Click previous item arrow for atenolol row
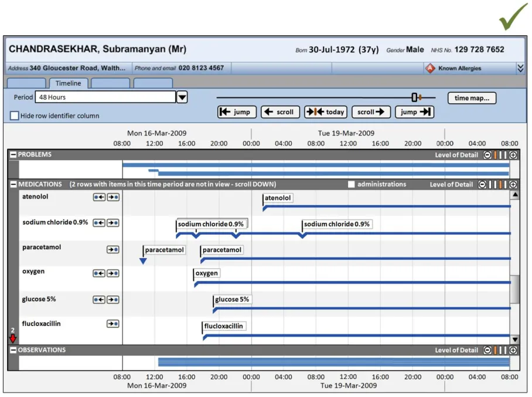 pyautogui.click(x=99, y=198)
